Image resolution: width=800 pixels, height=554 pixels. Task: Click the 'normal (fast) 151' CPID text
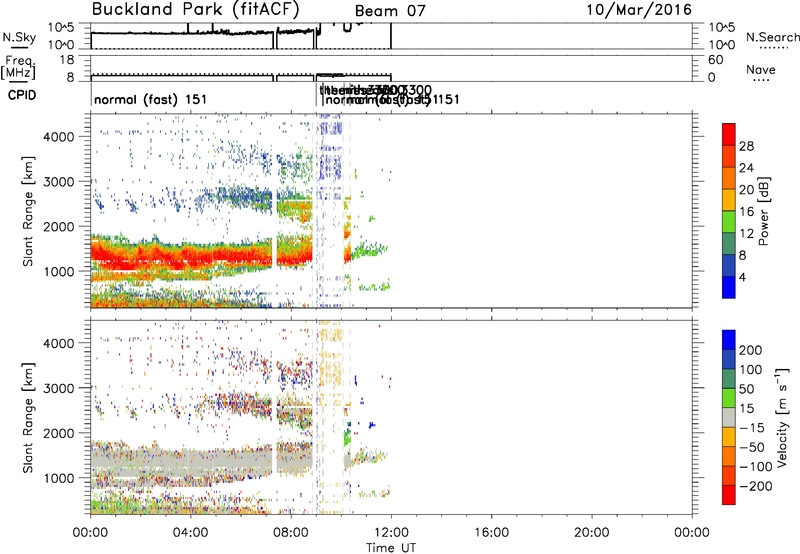tap(151, 99)
